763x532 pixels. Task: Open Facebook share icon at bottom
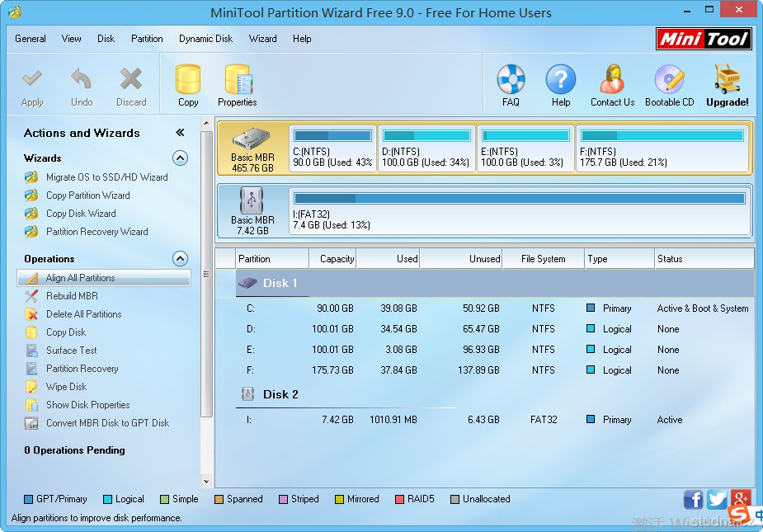(694, 499)
